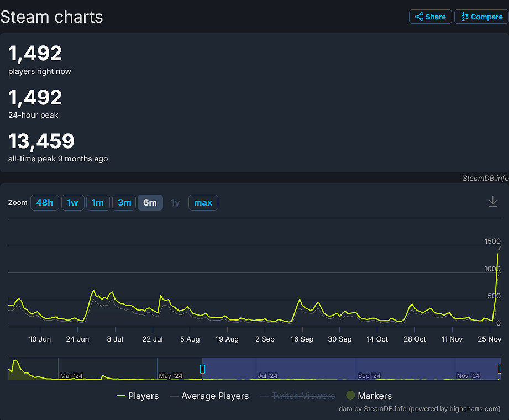
Task: Enable the Twitch Viewers series
Action: point(297,396)
